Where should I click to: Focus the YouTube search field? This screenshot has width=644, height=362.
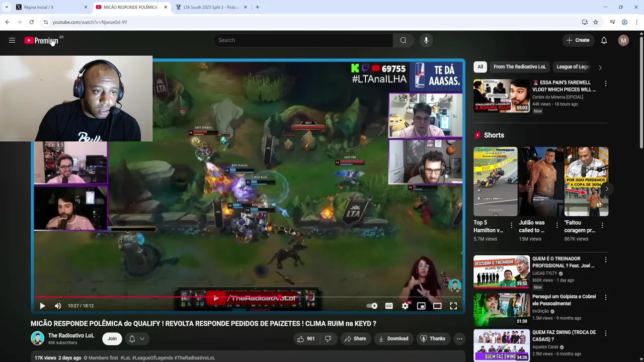pyautogui.click(x=303, y=40)
